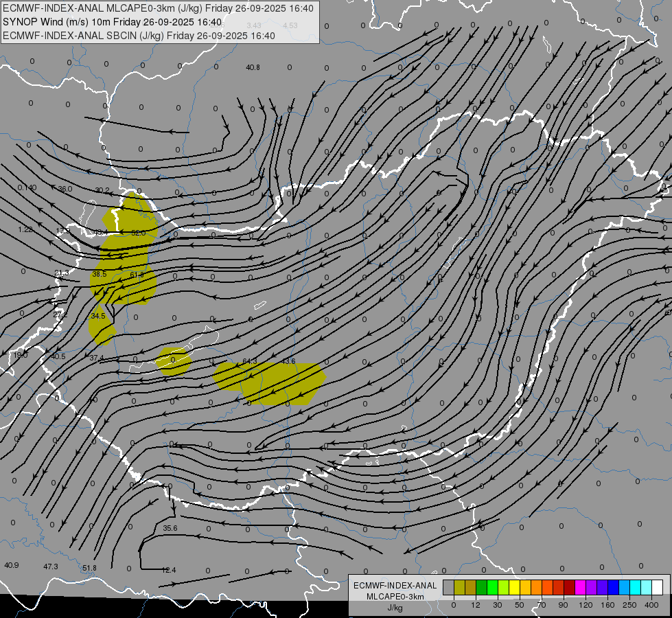This screenshot has height=618, width=672.
Task: Click the map value 30.2
Action: 102,190
